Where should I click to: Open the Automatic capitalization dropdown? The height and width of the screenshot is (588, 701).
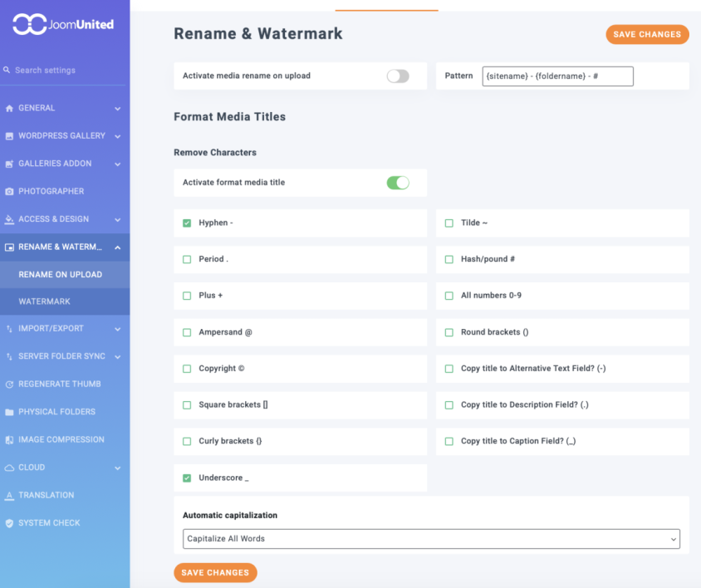431,539
